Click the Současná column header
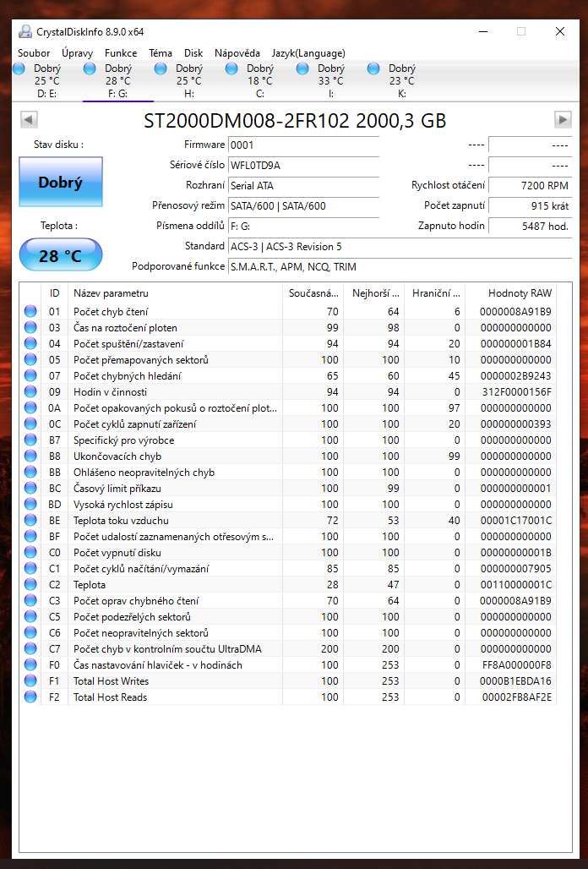The image size is (588, 869). point(313,293)
